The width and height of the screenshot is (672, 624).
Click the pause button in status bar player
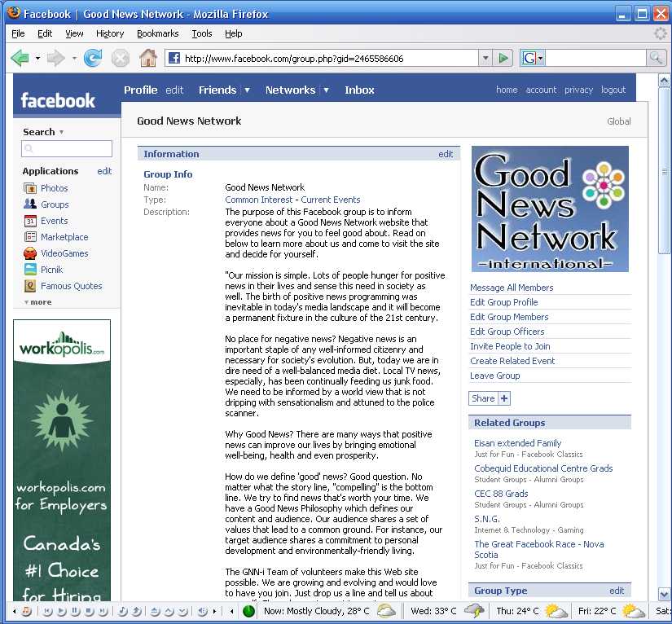pos(75,611)
